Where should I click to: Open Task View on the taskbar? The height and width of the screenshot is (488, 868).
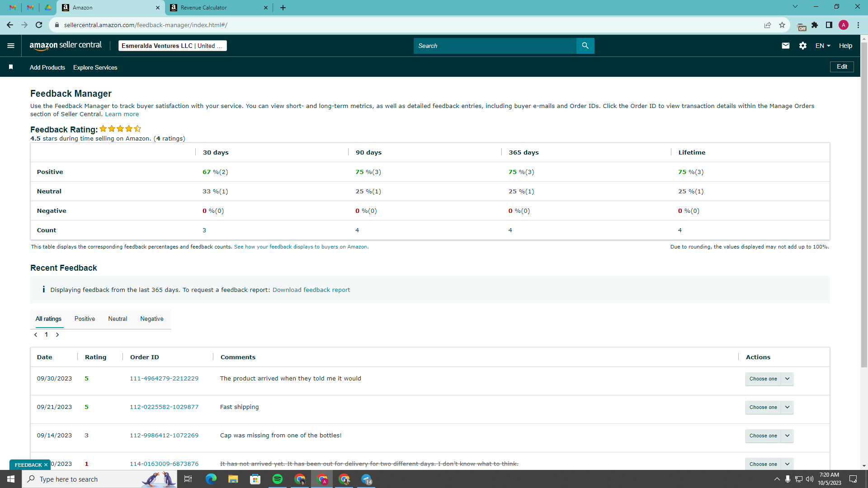pos(188,479)
